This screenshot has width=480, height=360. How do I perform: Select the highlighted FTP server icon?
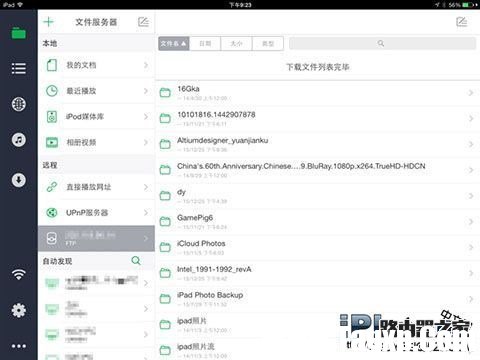(x=52, y=238)
